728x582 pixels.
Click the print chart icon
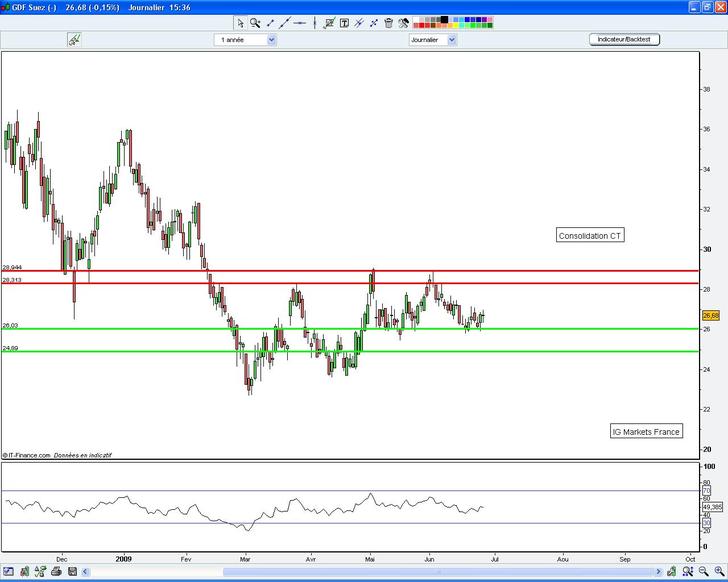(56, 572)
